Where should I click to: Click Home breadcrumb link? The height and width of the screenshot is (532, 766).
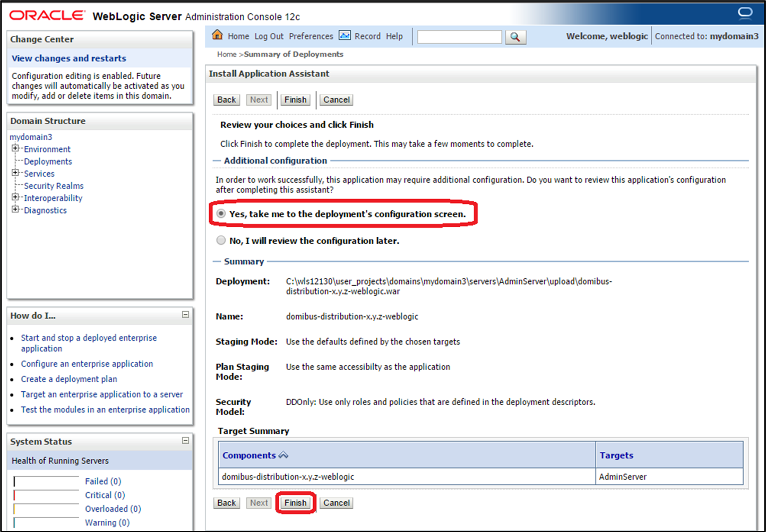[x=227, y=54]
